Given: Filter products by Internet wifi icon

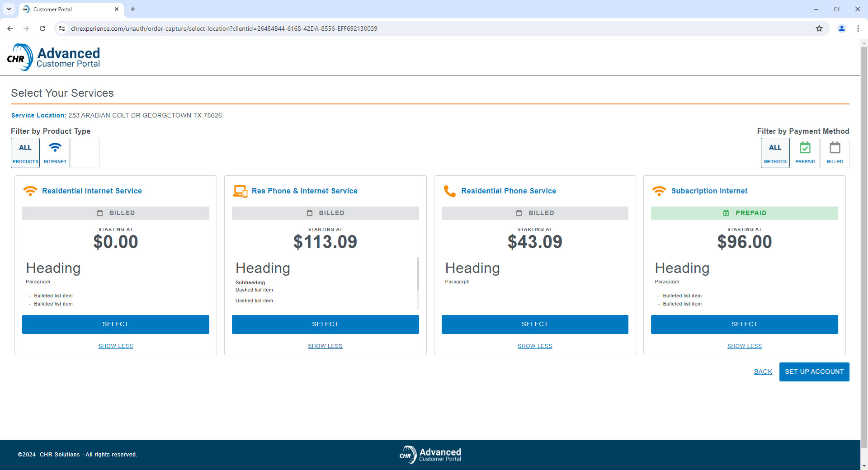Looking at the screenshot, I should pyautogui.click(x=55, y=153).
